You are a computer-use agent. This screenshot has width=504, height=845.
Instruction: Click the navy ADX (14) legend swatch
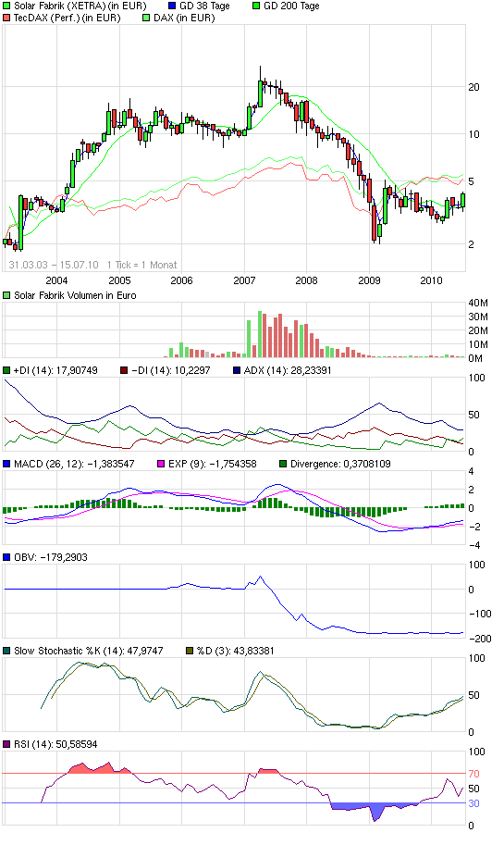click(237, 370)
